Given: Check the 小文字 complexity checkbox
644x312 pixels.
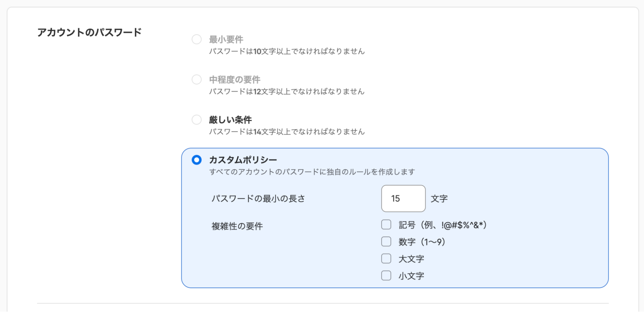Looking at the screenshot, I should (386, 276).
